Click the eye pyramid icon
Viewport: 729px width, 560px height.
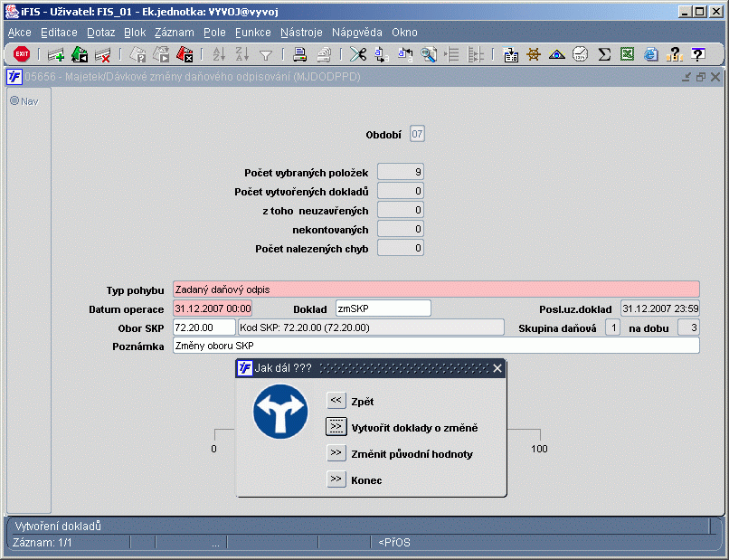557,55
